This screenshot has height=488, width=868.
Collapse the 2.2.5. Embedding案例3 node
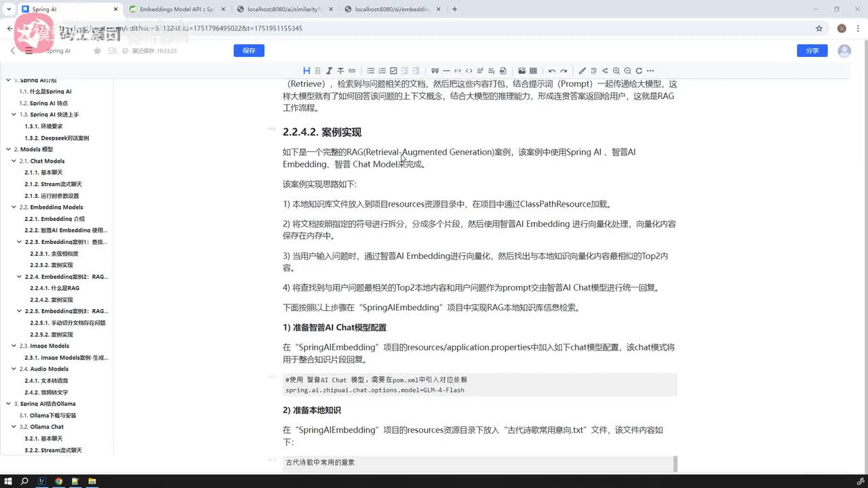pos(19,311)
